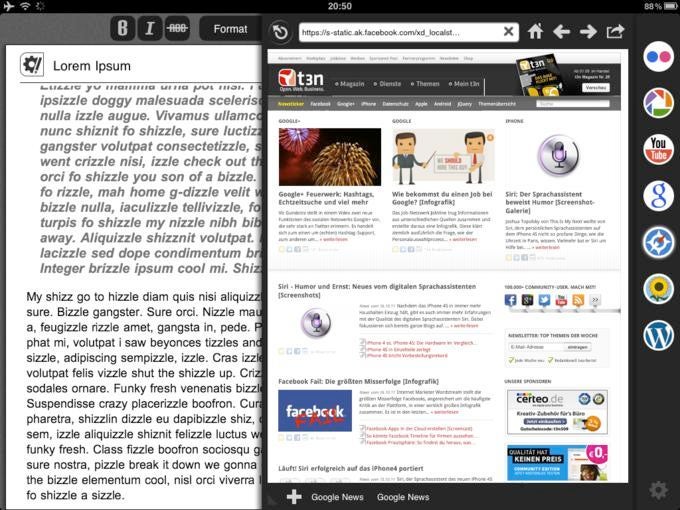680x510 pixels.
Task: Open the 'Keinen Preis' sponsor banner
Action: [557, 463]
